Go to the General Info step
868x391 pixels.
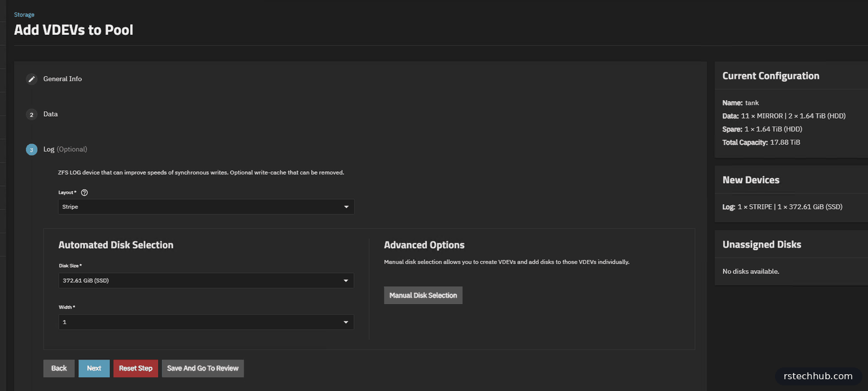point(63,79)
